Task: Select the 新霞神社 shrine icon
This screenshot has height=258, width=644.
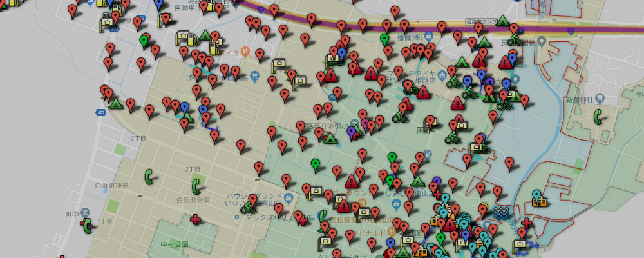Action: pos(601,99)
